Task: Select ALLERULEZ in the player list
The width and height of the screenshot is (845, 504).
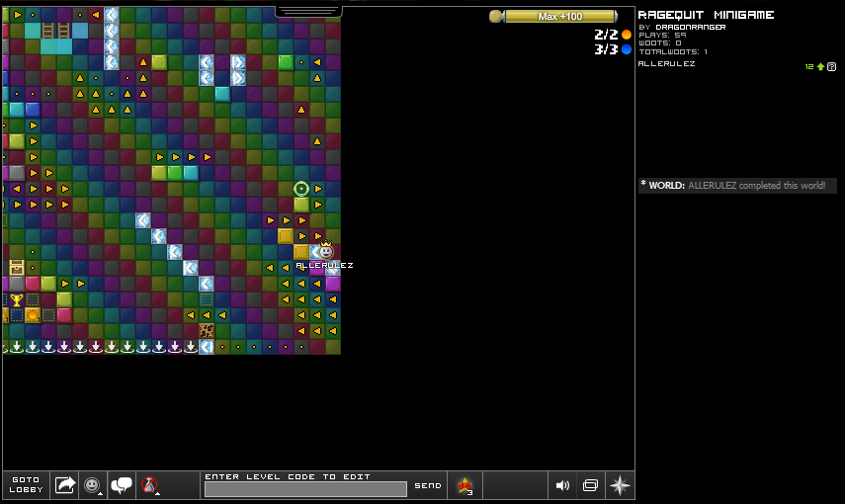Action: tap(667, 64)
